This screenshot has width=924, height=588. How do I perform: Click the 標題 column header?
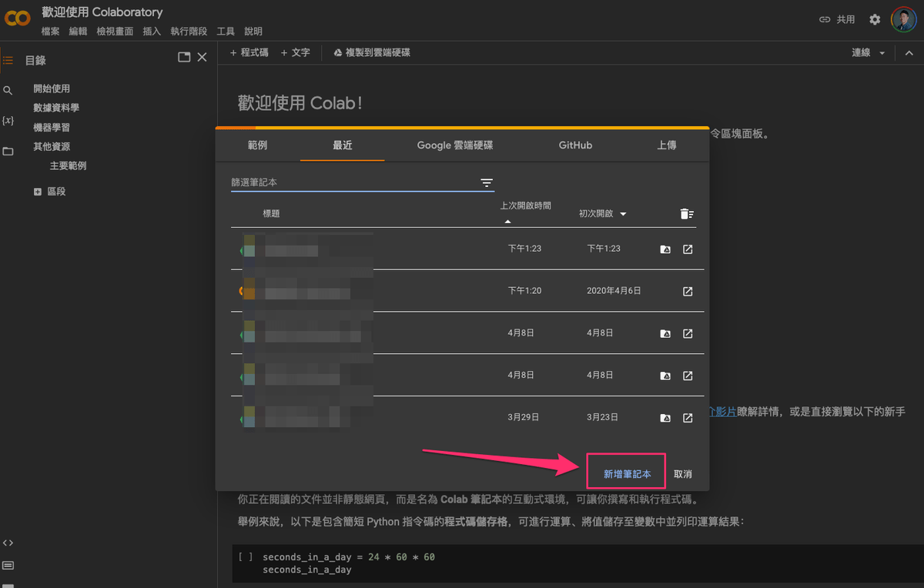pyautogui.click(x=271, y=214)
